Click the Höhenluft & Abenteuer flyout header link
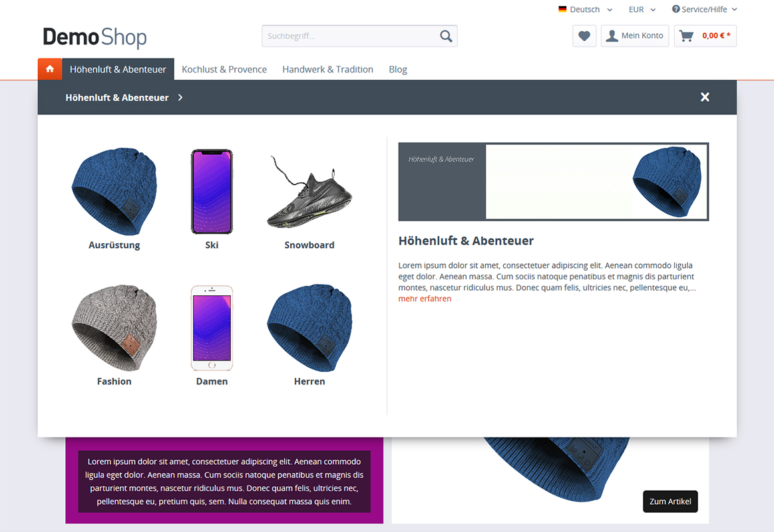 coord(117,98)
